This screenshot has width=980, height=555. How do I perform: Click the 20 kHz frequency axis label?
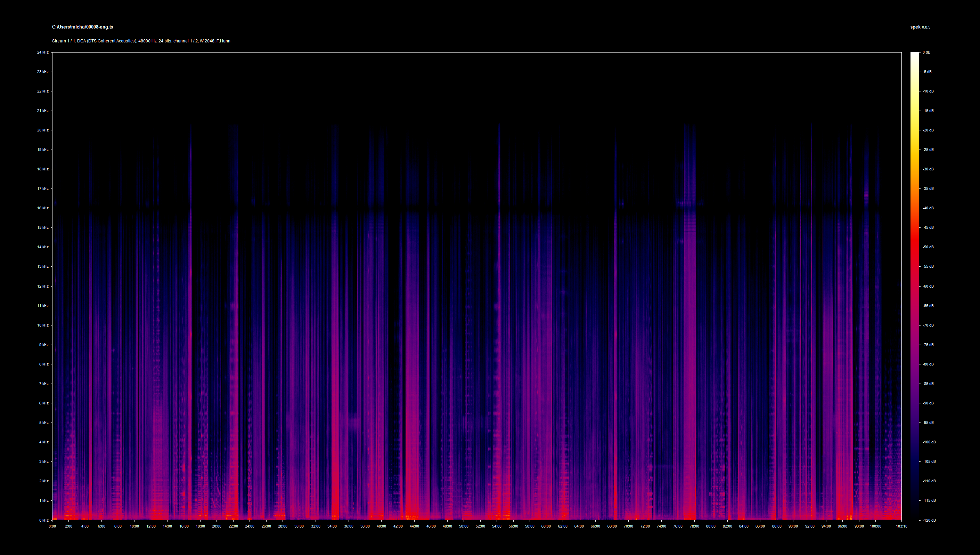tap(43, 130)
